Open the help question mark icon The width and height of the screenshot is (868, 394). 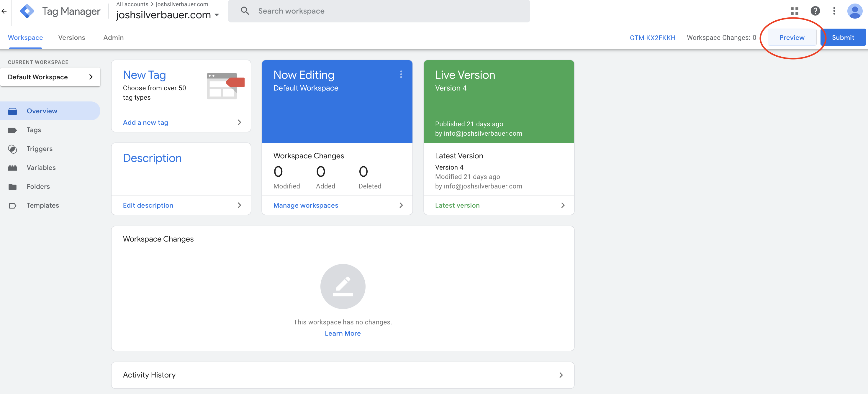[x=815, y=11]
